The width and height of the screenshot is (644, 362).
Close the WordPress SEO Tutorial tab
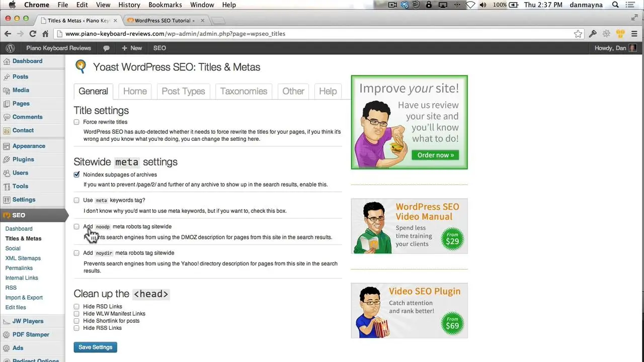(202, 21)
